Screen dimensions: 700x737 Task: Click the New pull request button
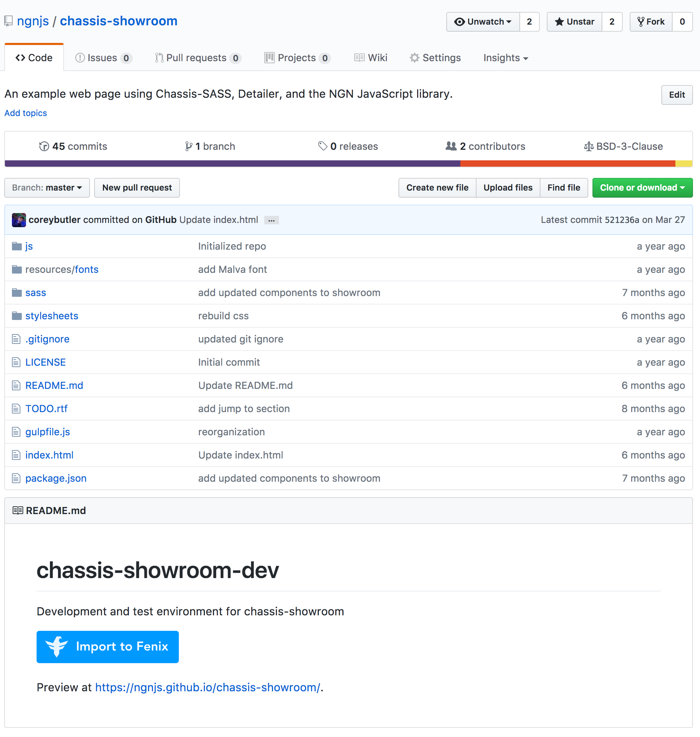coord(137,187)
